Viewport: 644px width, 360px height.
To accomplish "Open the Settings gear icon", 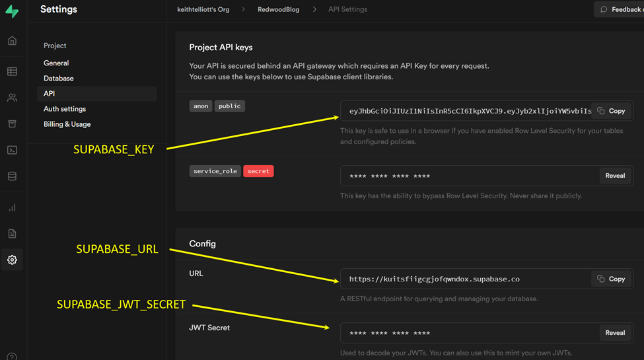I will point(12,260).
